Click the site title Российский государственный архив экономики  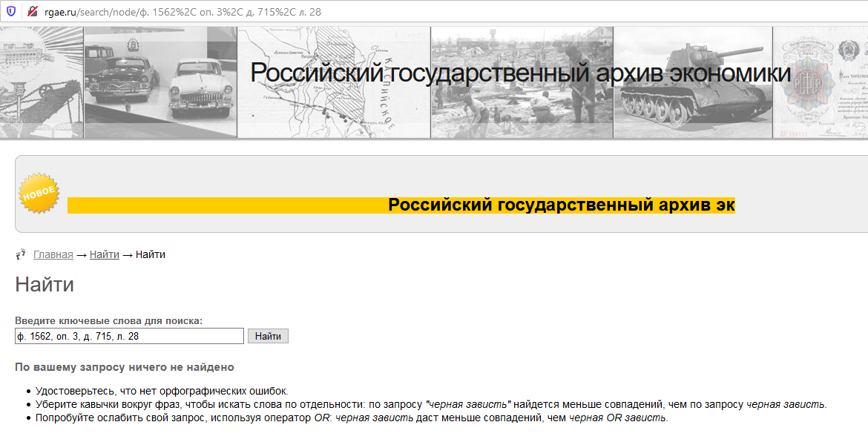(520, 73)
